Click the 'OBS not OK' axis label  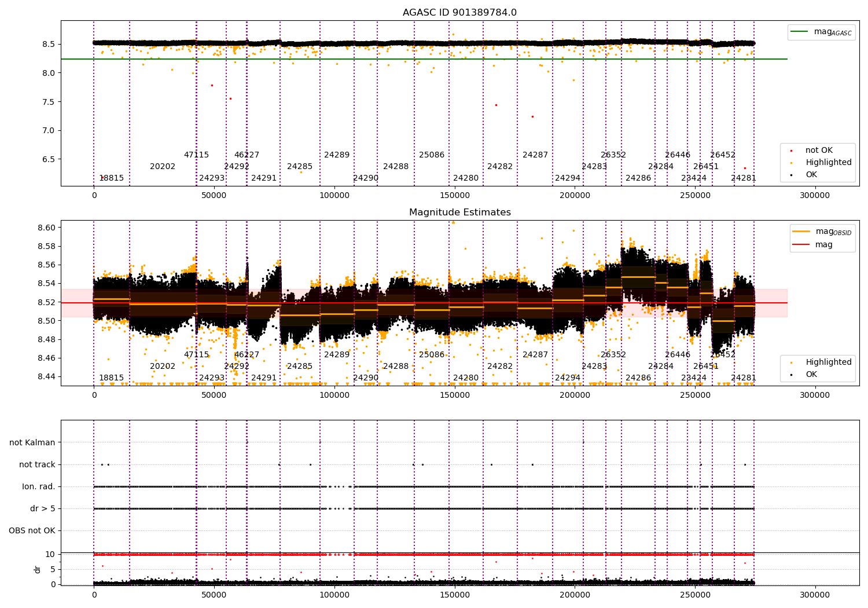click(x=32, y=530)
